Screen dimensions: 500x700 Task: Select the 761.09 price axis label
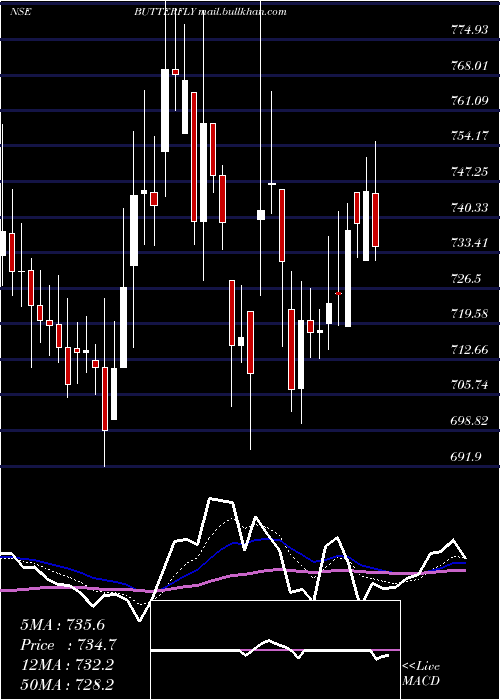[x=470, y=101]
